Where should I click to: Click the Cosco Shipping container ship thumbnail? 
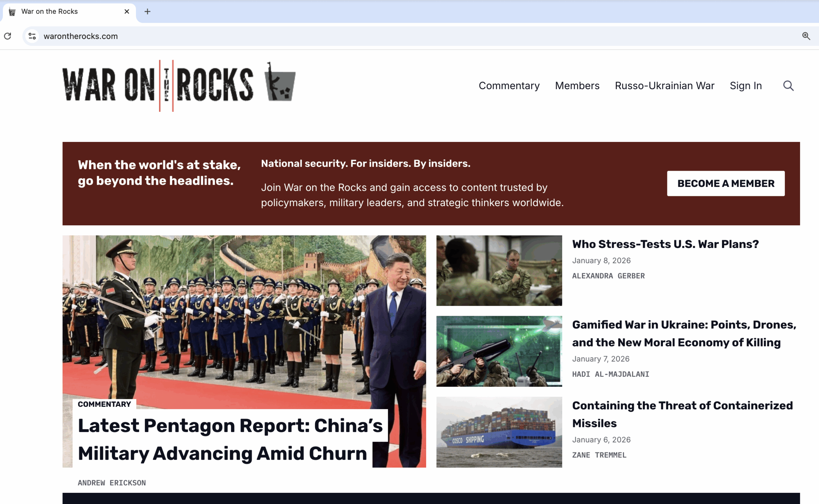(x=499, y=432)
